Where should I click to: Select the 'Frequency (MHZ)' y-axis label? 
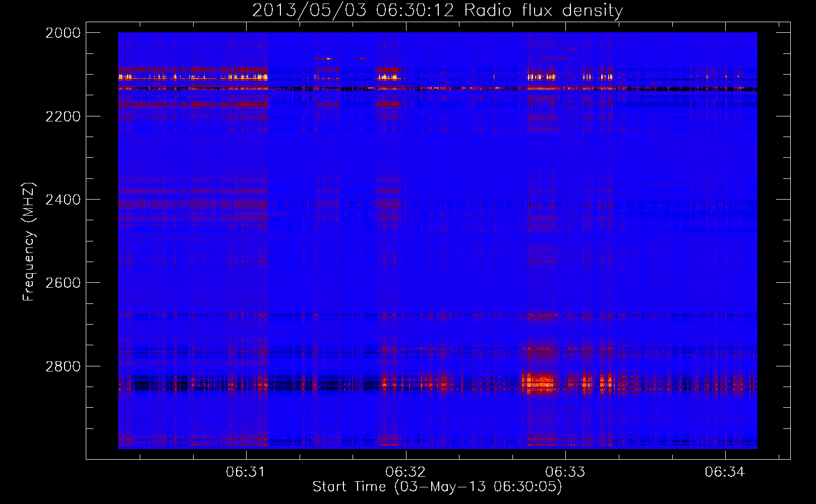(x=29, y=242)
